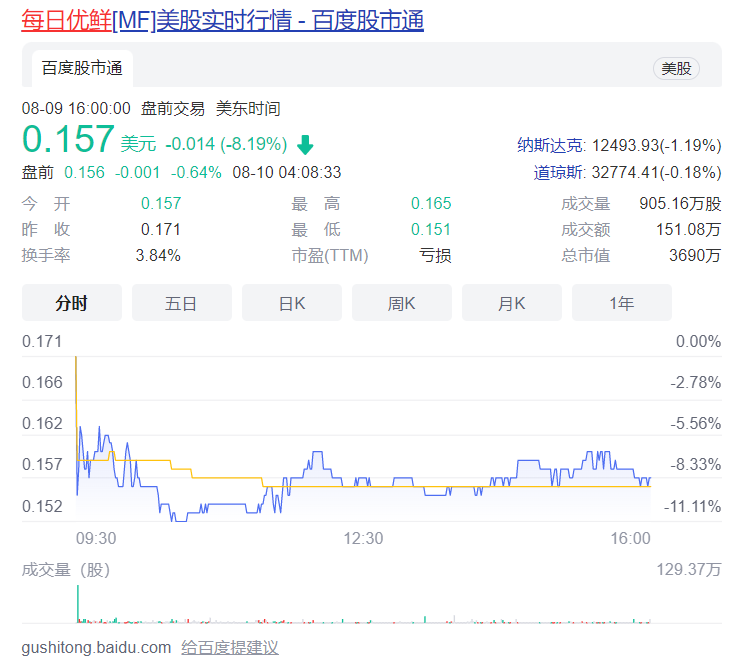Click the 今开 value 0.157
Viewport: 754px width, 670px height.
point(161,203)
